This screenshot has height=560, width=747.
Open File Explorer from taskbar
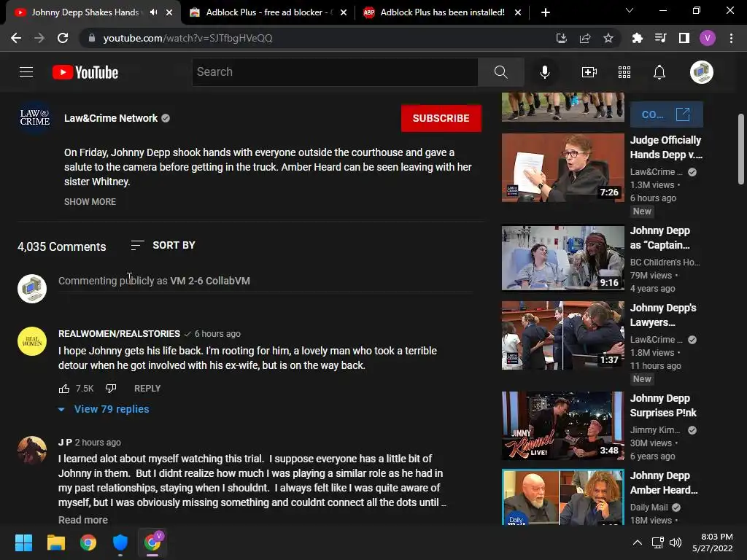point(55,542)
